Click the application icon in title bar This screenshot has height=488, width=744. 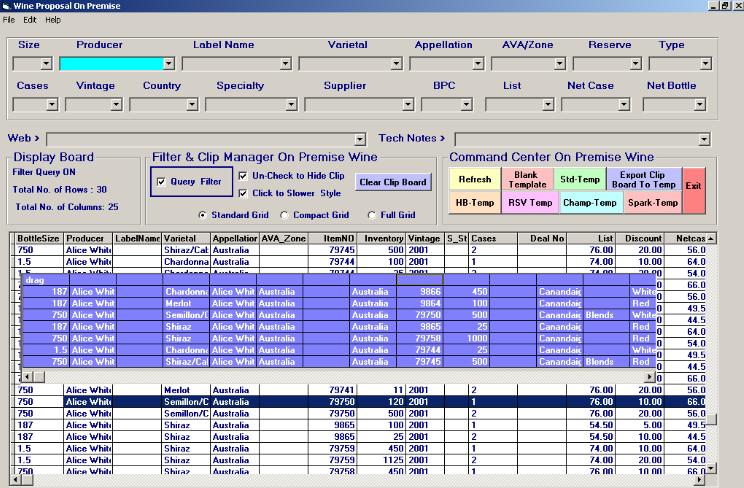[x=6, y=6]
